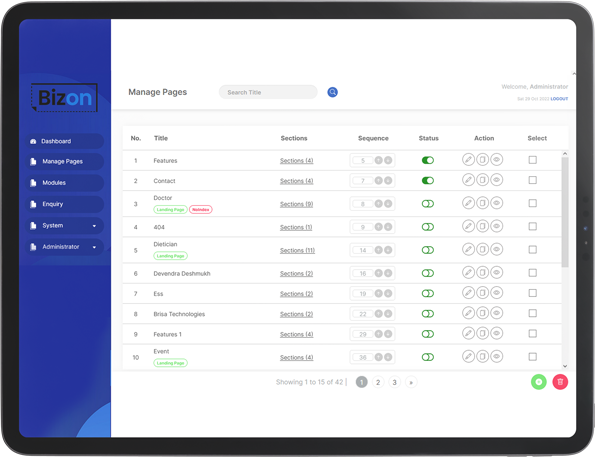The height and width of the screenshot is (457, 595).
Task: Enable the Doctor page status toggle
Action: pos(428,204)
